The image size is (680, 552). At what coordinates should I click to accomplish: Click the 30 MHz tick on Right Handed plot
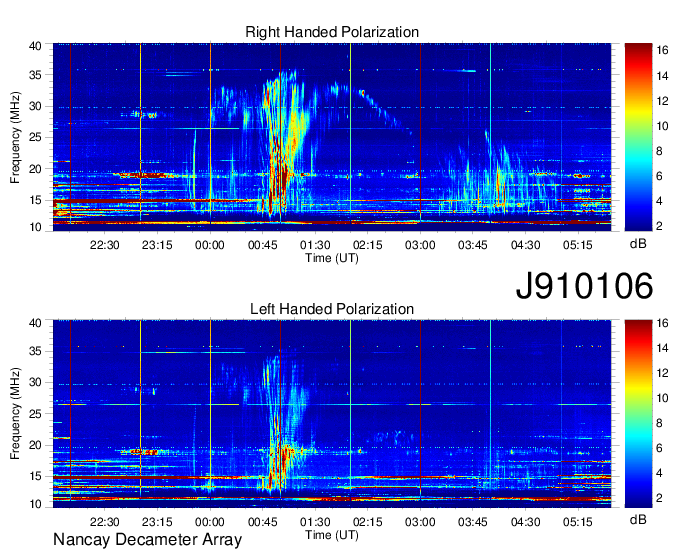tap(35, 106)
